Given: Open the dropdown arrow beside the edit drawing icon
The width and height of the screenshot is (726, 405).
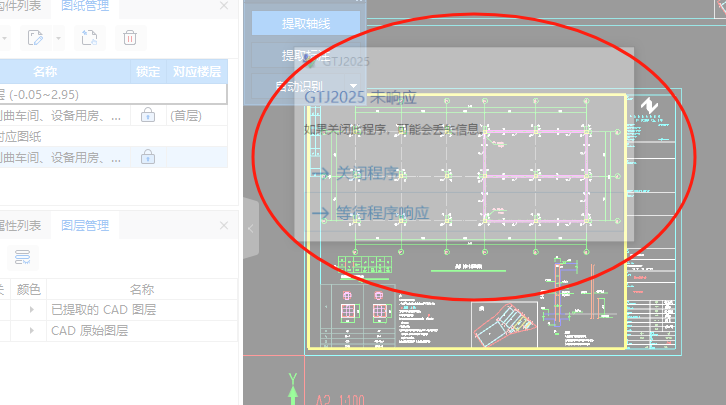Looking at the screenshot, I should [x=58, y=38].
